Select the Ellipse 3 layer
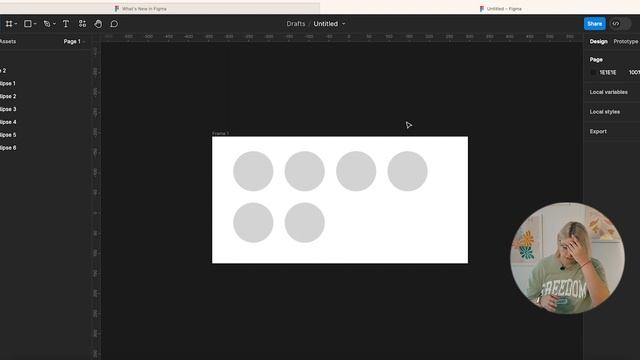The image size is (640, 360). [x=8, y=109]
